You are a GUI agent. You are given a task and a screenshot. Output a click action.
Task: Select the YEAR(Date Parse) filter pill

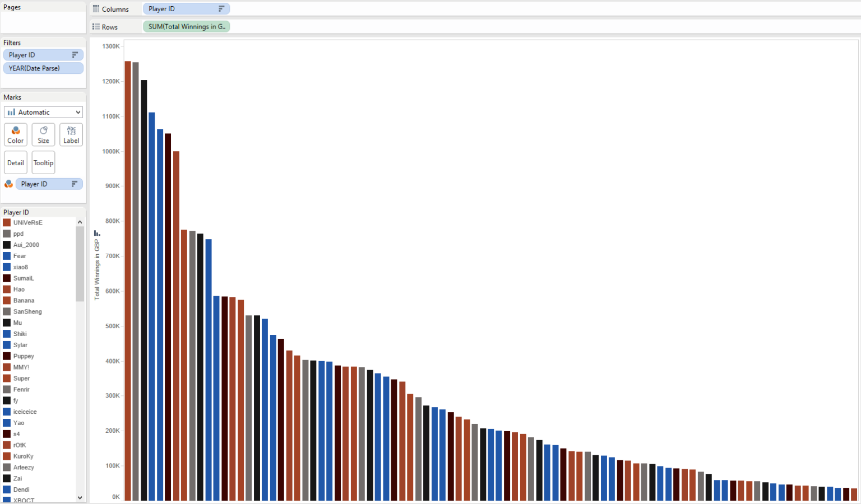tap(43, 68)
